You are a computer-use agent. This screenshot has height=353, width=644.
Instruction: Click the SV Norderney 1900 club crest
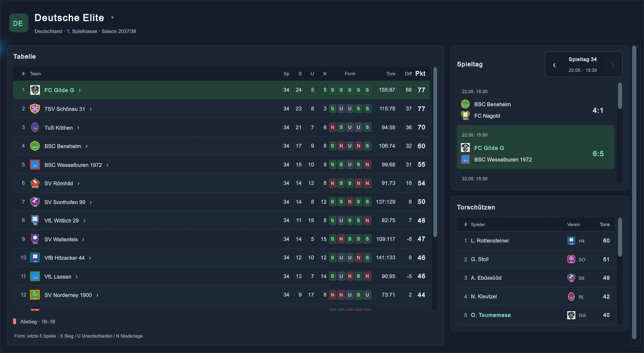(35, 295)
